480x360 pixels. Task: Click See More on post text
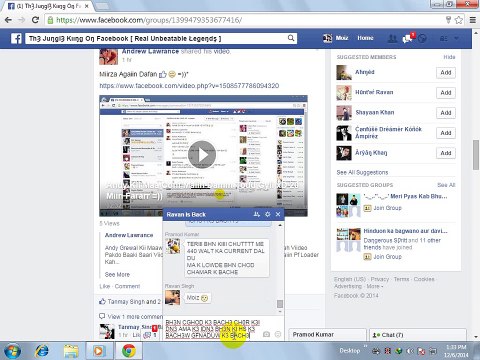[x=117, y=274]
